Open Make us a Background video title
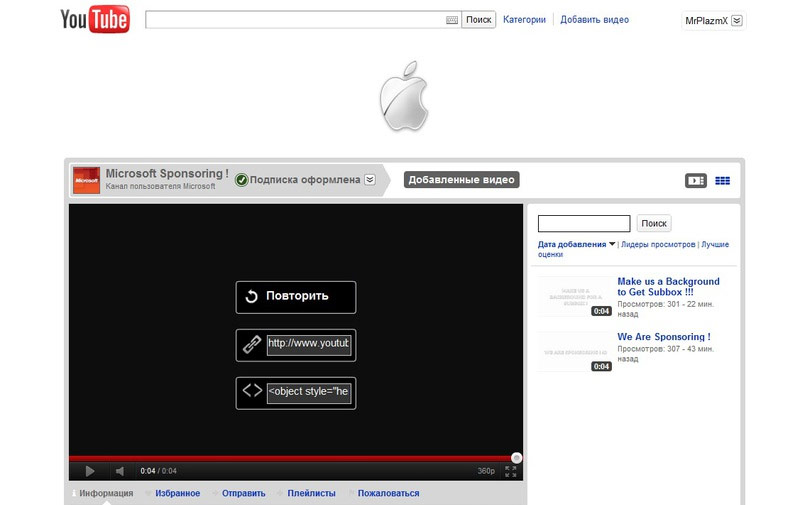800x505 pixels. coord(668,287)
